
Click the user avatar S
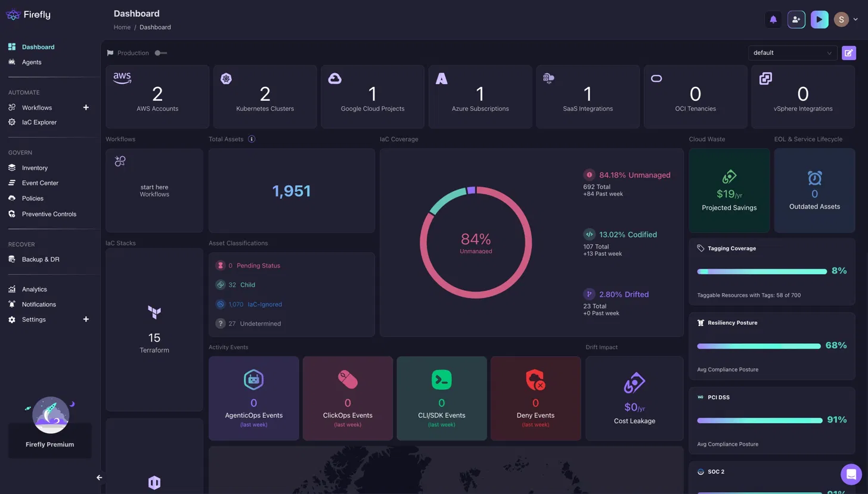click(841, 20)
